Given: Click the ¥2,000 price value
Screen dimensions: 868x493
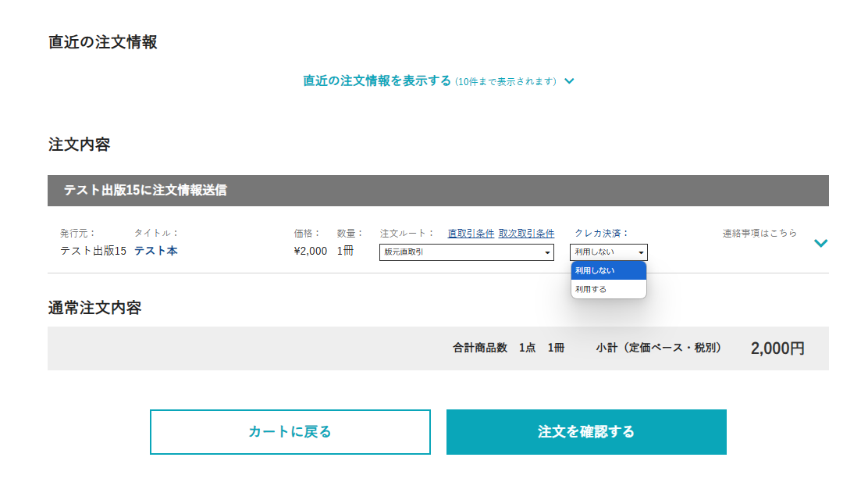Looking at the screenshot, I should pos(311,251).
